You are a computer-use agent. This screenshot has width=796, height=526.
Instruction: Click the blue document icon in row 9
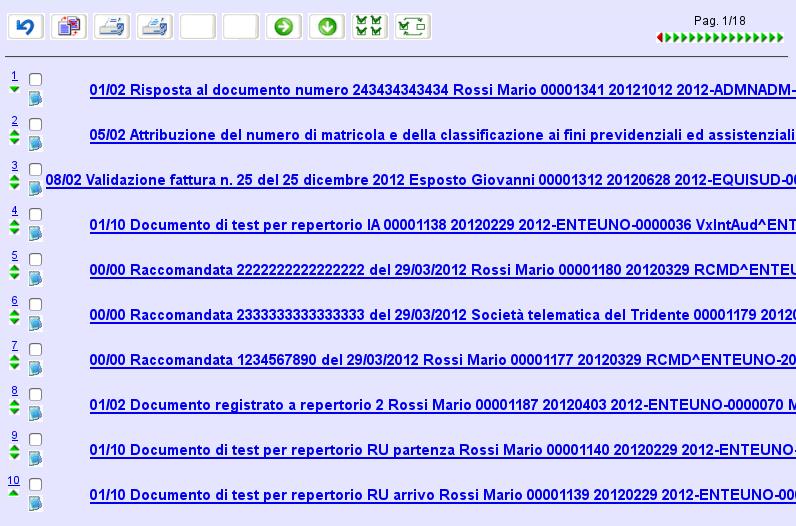coord(35,458)
